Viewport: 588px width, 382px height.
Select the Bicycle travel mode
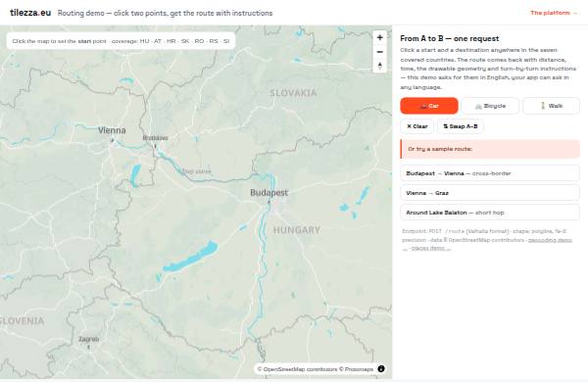click(x=490, y=106)
